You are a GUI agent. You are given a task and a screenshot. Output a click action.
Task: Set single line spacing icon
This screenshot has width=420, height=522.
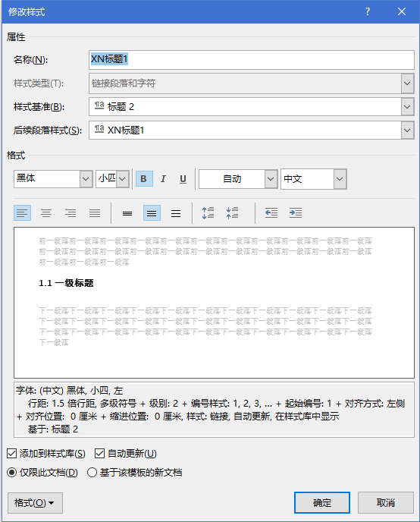coord(127,212)
